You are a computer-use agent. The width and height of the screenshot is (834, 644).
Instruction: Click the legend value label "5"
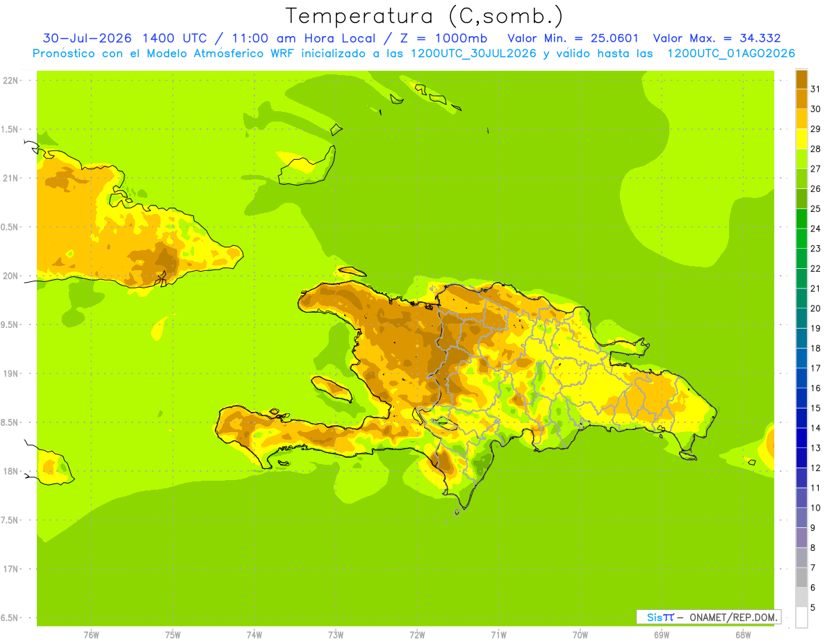click(x=813, y=608)
